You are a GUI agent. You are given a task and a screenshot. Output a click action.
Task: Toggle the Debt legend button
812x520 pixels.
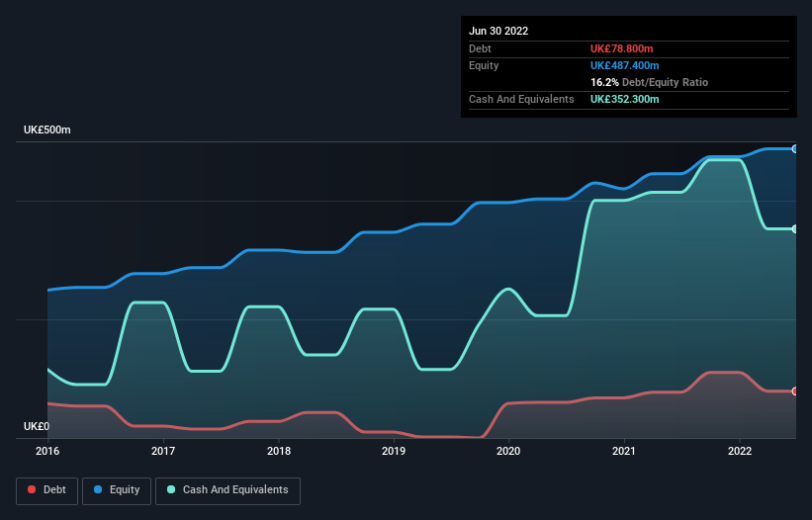point(47,490)
